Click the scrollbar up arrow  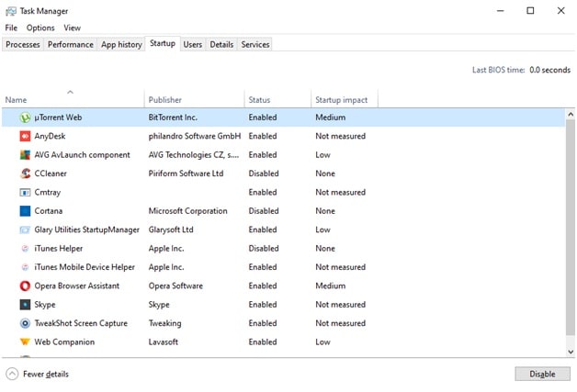tap(571, 115)
